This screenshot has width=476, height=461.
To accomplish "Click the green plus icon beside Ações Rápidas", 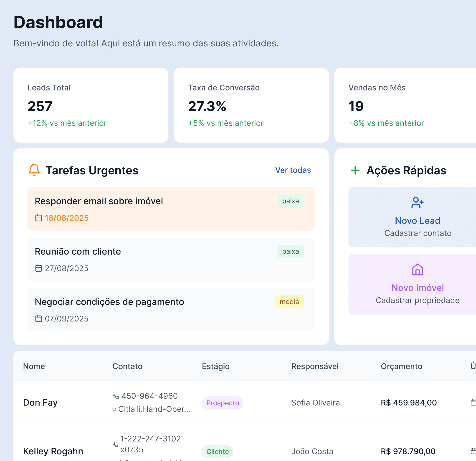I will [355, 170].
